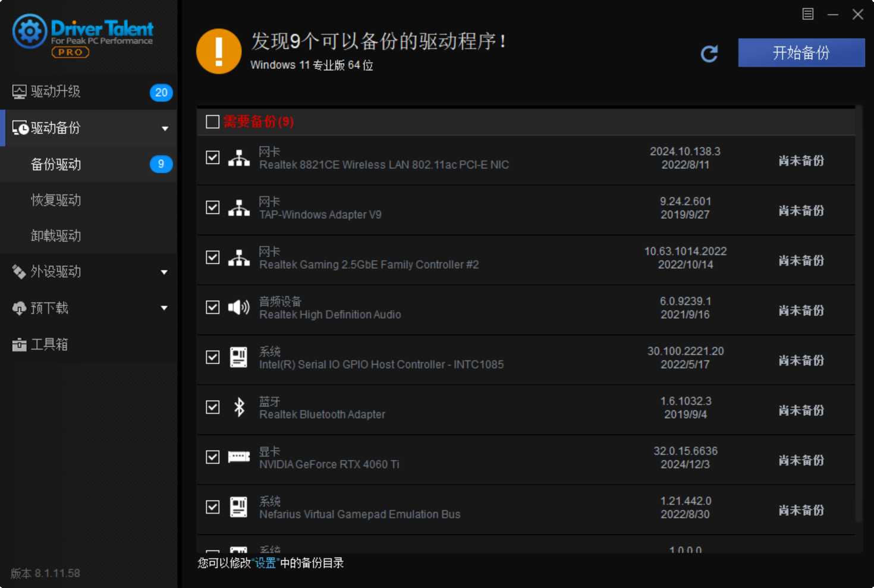874x588 pixels.
Task: Collapse the 驱动备份 section arrow
Action: coord(165,128)
